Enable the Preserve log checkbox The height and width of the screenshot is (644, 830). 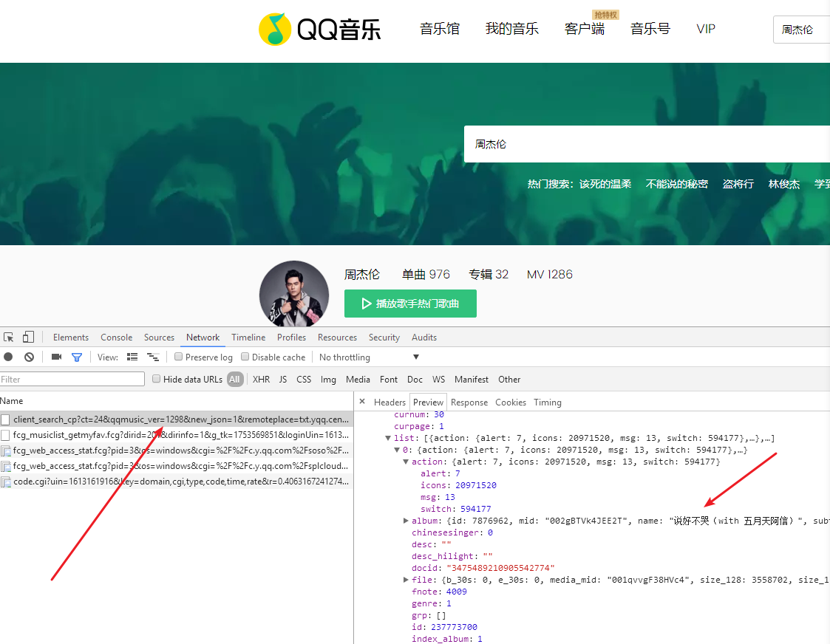178,357
